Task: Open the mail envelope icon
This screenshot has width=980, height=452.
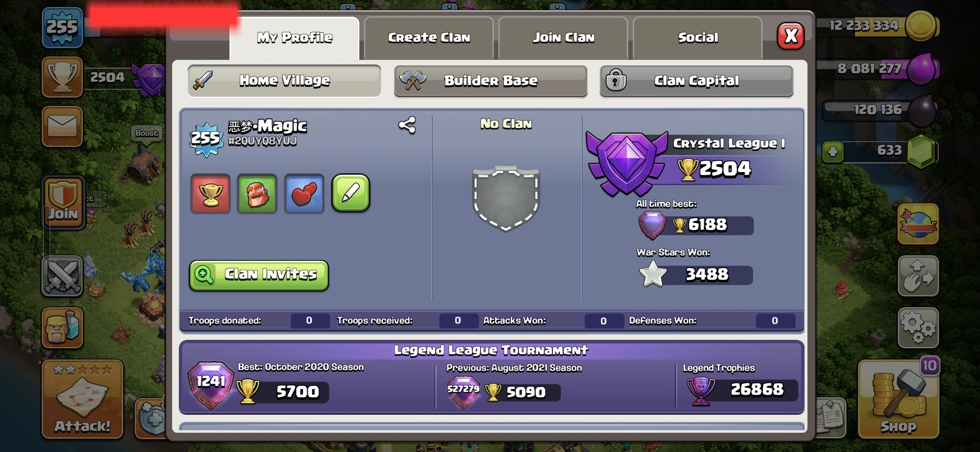Action: (x=62, y=126)
